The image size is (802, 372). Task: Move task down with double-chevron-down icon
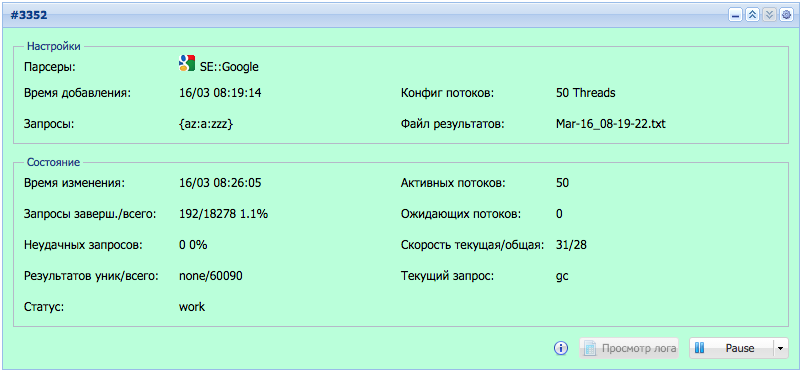[x=769, y=15]
